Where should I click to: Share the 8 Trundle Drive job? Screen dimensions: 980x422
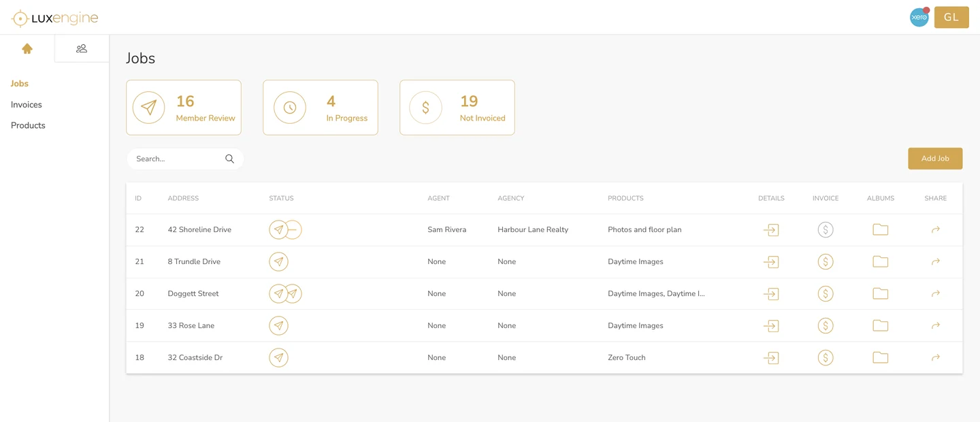[x=936, y=262]
